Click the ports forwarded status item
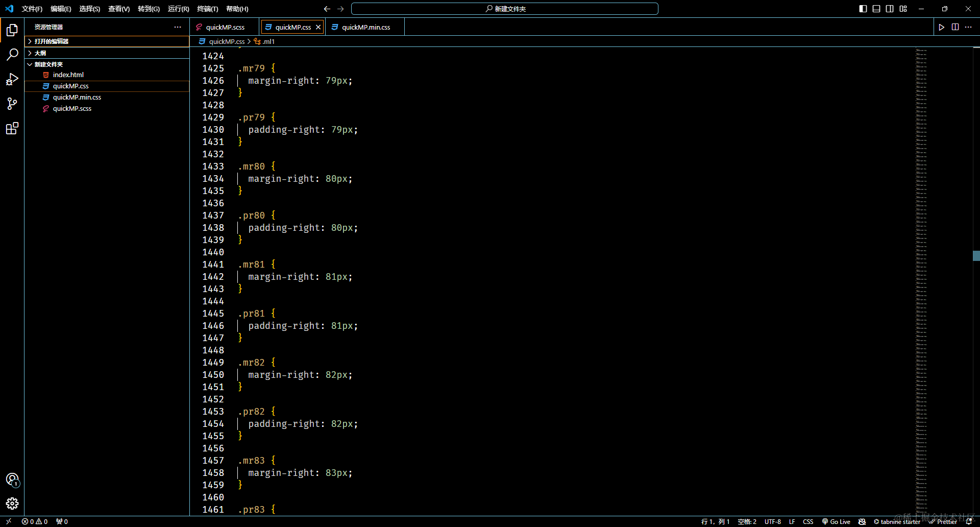Image resolution: width=980 pixels, height=527 pixels. (62, 521)
